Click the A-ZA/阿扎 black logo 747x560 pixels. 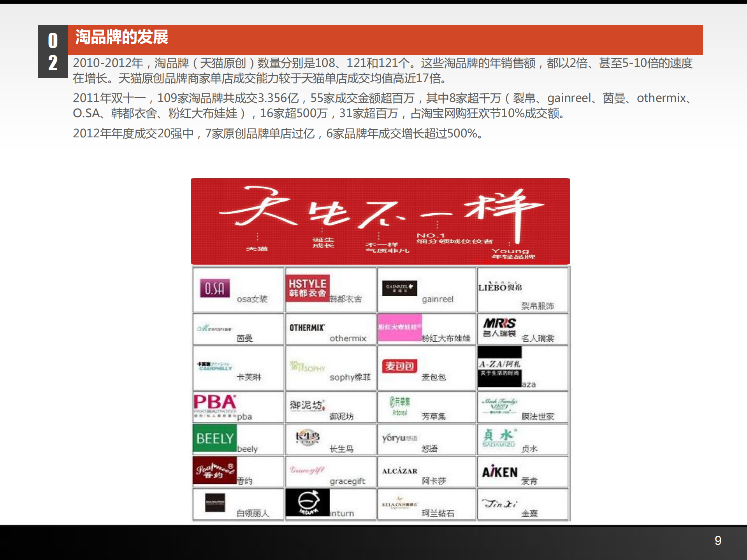coord(499,366)
